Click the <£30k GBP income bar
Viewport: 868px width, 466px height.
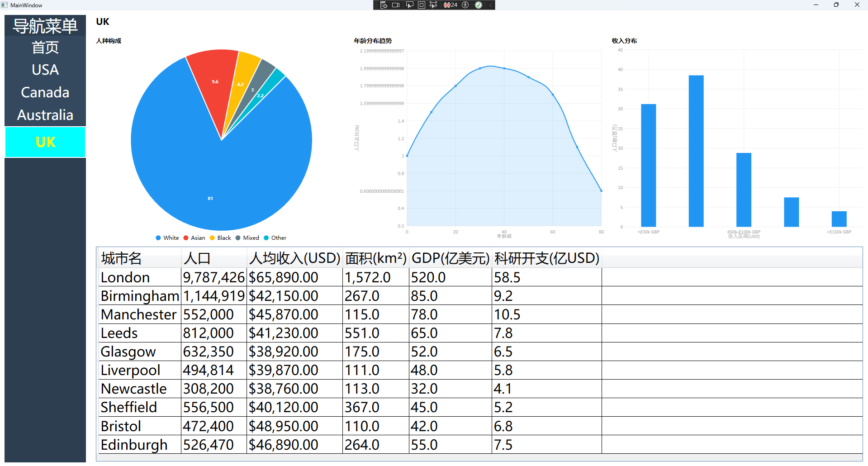(649, 166)
